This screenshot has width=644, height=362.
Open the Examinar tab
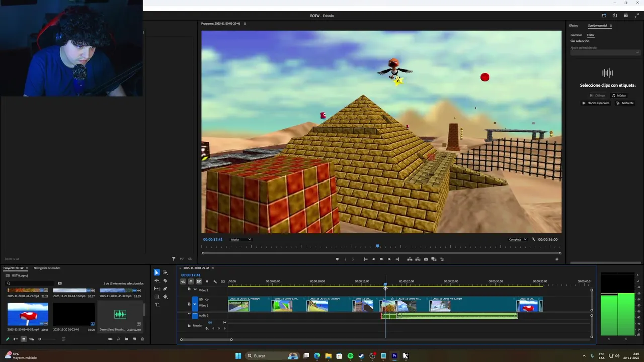[x=576, y=35]
